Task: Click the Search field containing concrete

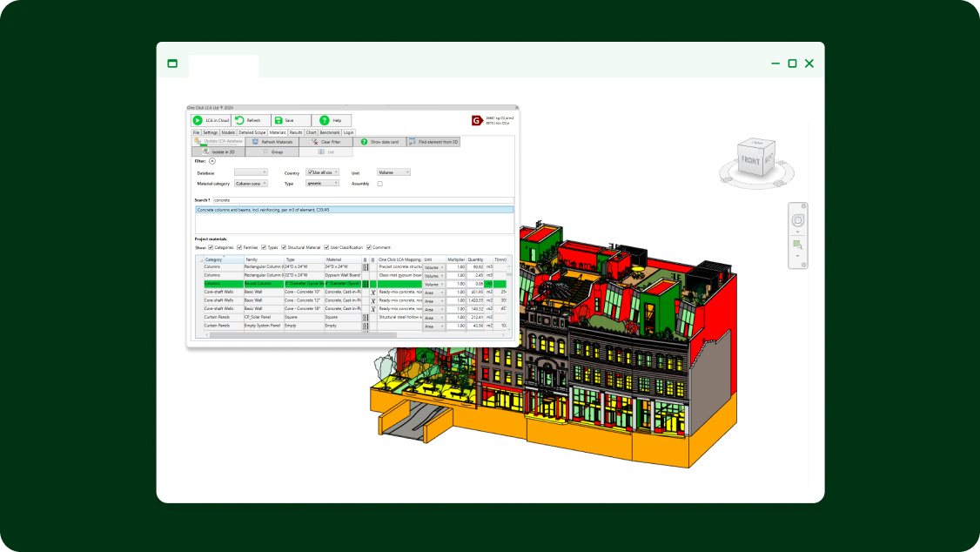Action: [363, 200]
